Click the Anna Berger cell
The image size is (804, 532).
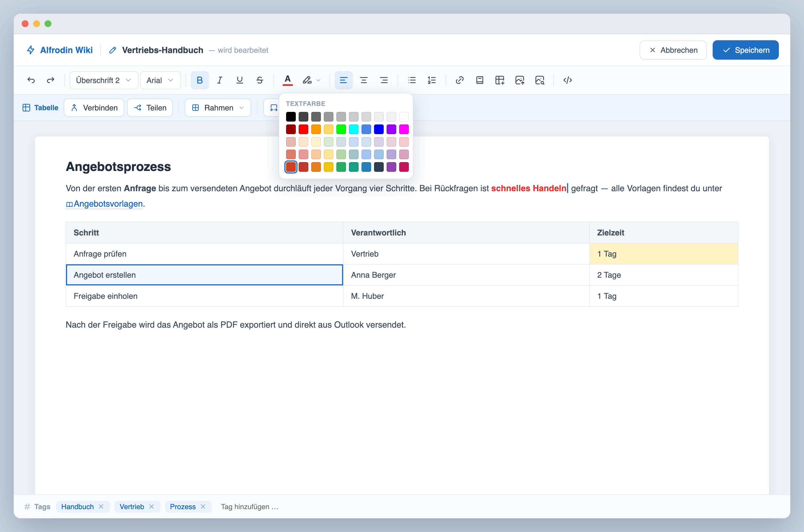click(x=466, y=275)
